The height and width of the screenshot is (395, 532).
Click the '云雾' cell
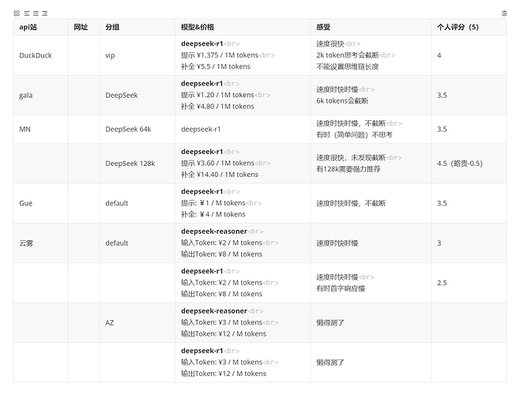pyautogui.click(x=26, y=243)
